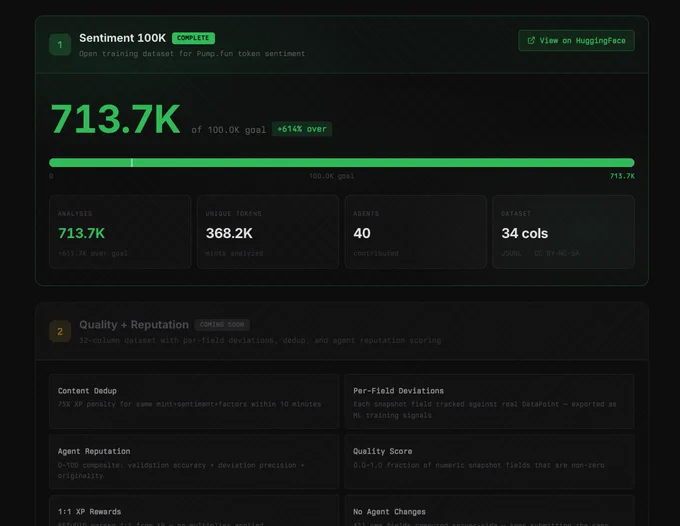The height and width of the screenshot is (526, 680).
Task: Click the +614% over badge
Action: click(x=302, y=129)
